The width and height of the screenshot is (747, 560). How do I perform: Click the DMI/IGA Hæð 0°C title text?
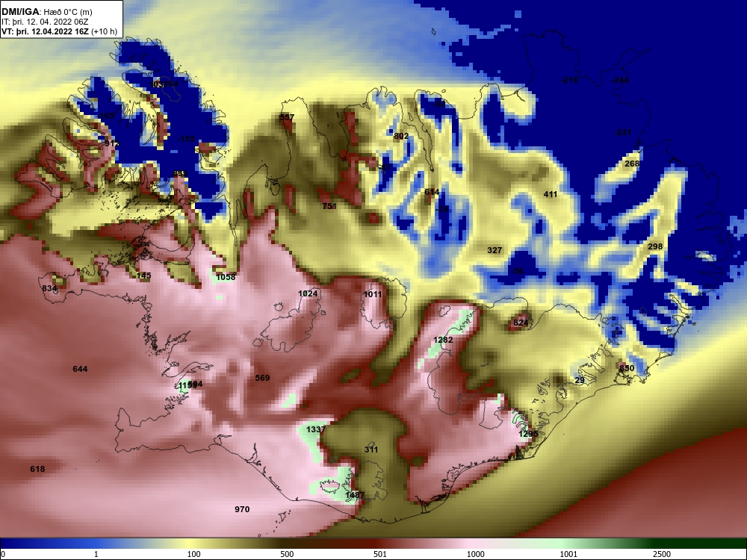click(46, 12)
